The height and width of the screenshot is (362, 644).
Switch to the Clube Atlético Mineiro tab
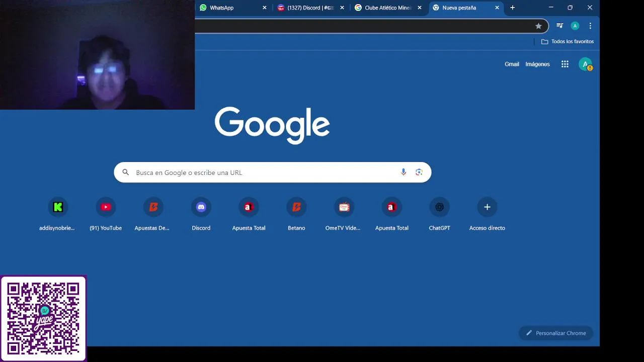pyautogui.click(x=388, y=8)
